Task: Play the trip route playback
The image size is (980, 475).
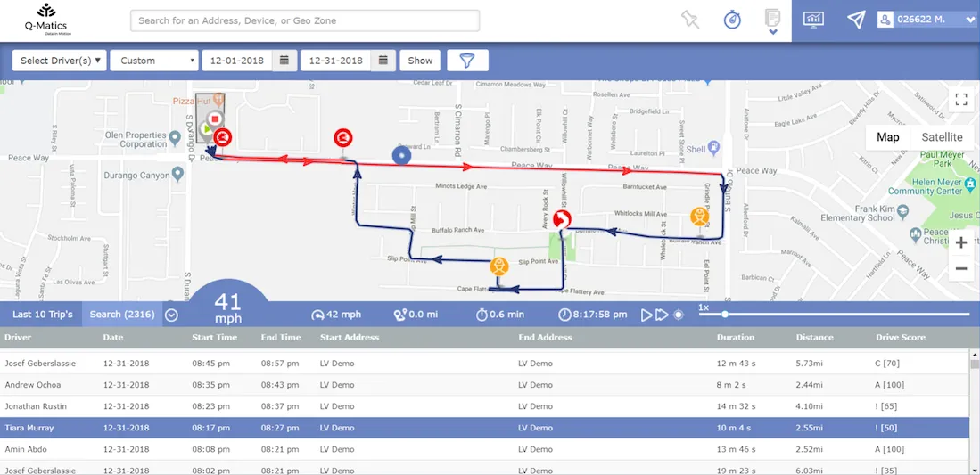Action: (646, 315)
